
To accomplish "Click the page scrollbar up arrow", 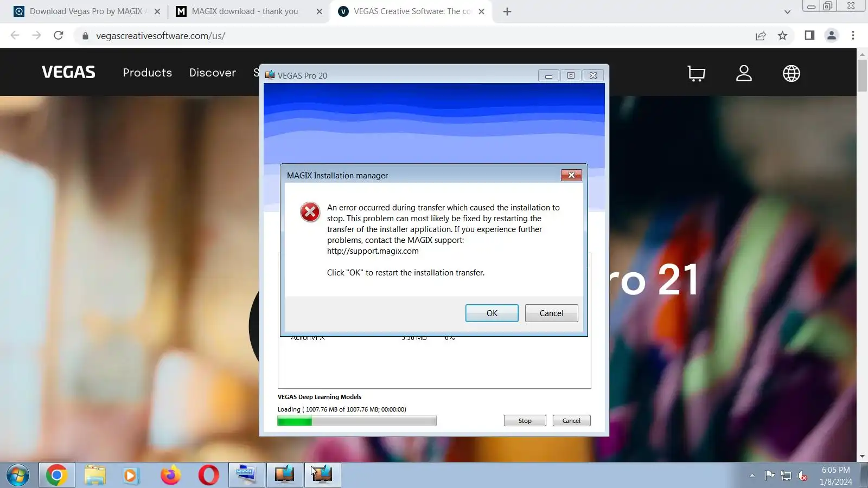I will [x=862, y=54].
